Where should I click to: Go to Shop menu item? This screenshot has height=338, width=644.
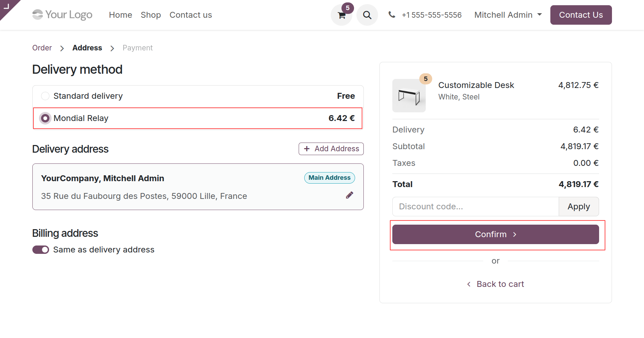coord(151,15)
